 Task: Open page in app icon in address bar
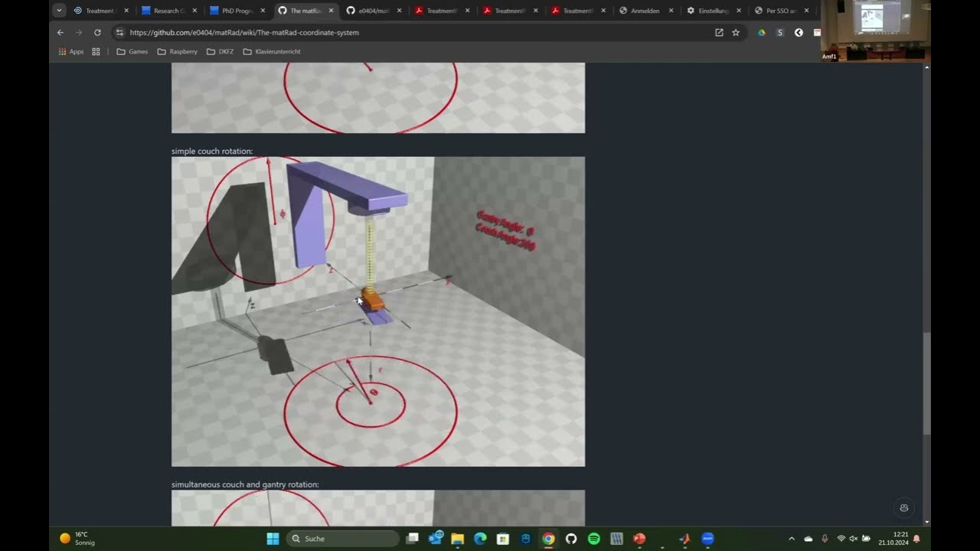click(719, 33)
